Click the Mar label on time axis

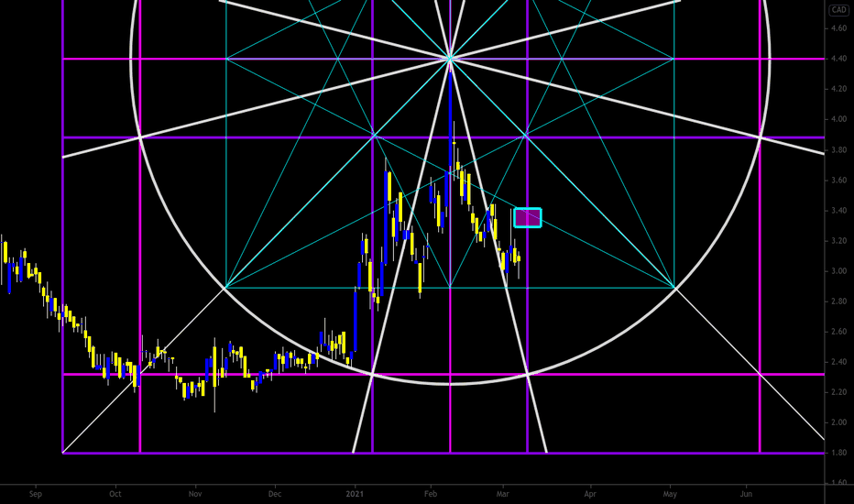(503, 494)
